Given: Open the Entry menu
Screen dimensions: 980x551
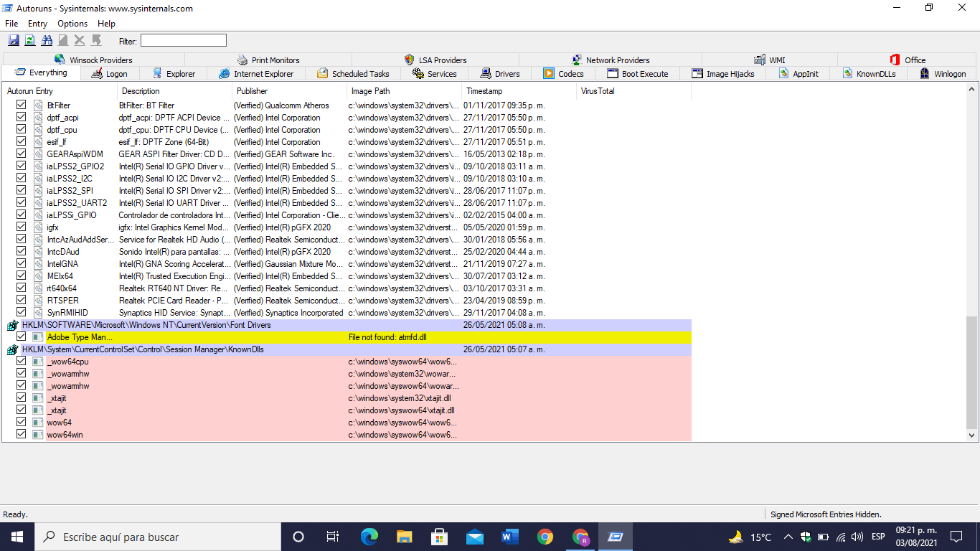Looking at the screenshot, I should point(37,24).
